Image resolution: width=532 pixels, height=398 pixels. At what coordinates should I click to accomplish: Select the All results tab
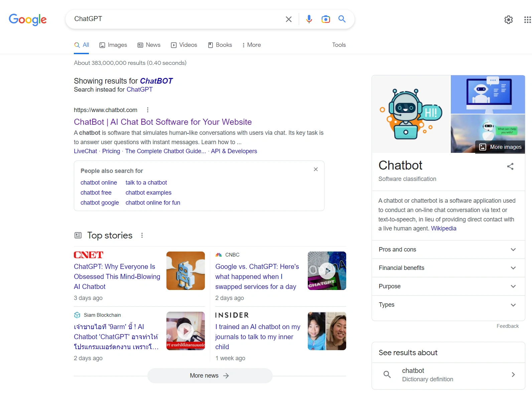tap(82, 45)
